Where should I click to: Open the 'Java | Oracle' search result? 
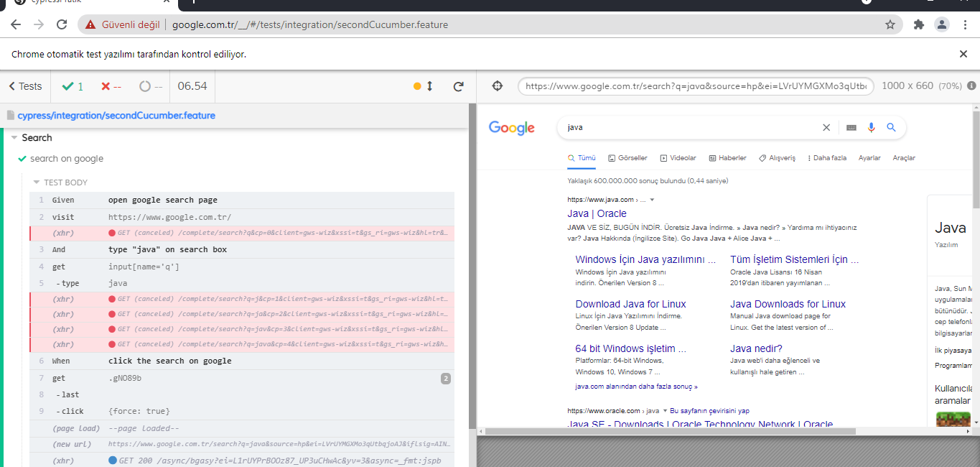tap(597, 213)
